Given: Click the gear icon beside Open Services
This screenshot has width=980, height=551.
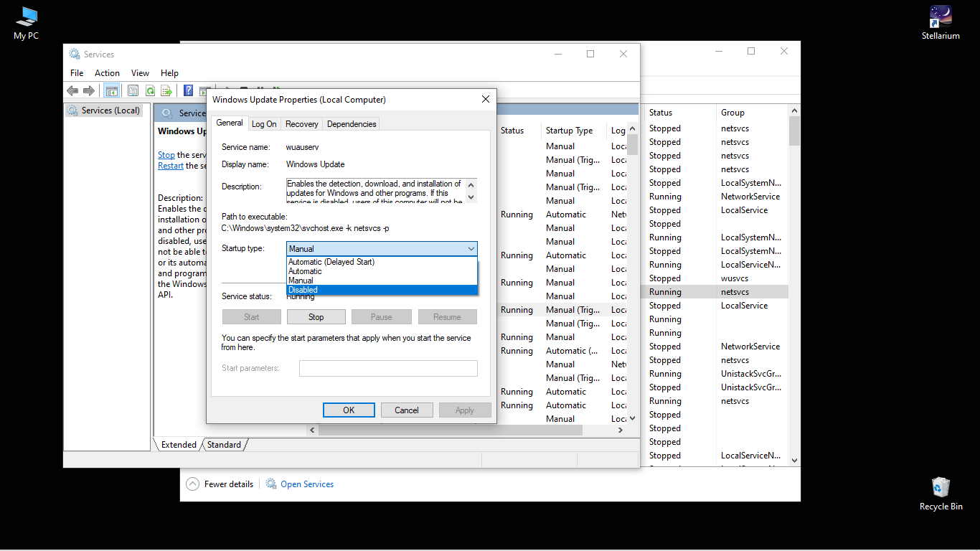Looking at the screenshot, I should tap(271, 484).
